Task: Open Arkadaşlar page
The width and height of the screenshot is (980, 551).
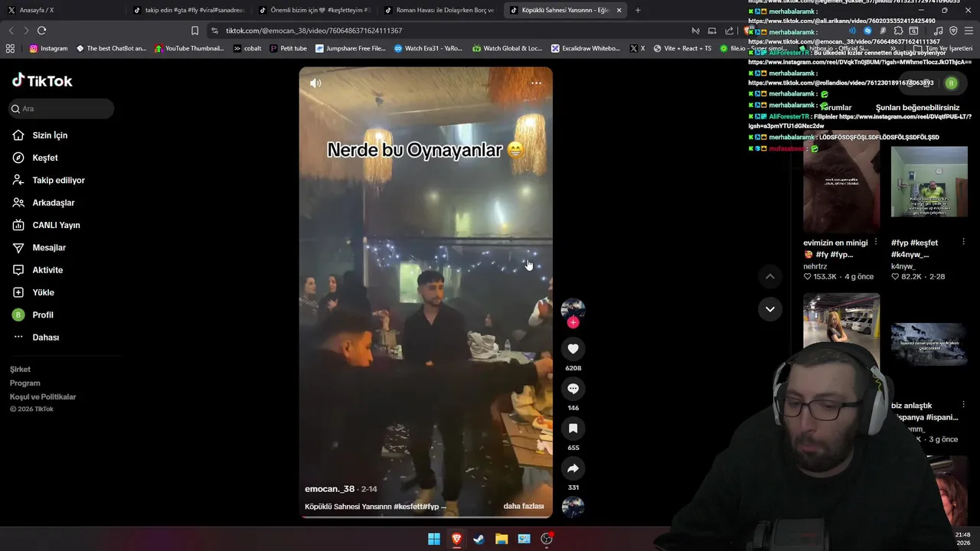Action: coord(53,203)
